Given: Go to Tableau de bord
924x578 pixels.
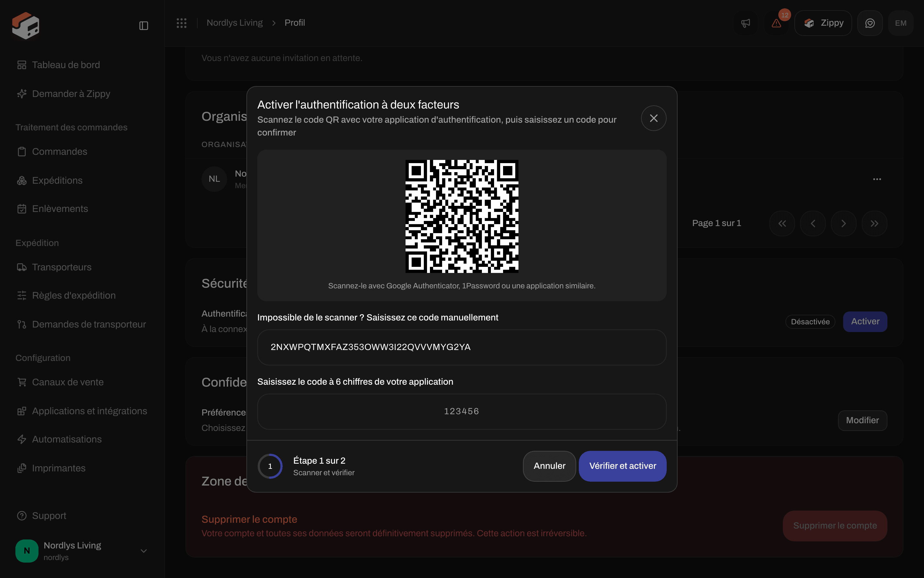Looking at the screenshot, I should click(82, 65).
